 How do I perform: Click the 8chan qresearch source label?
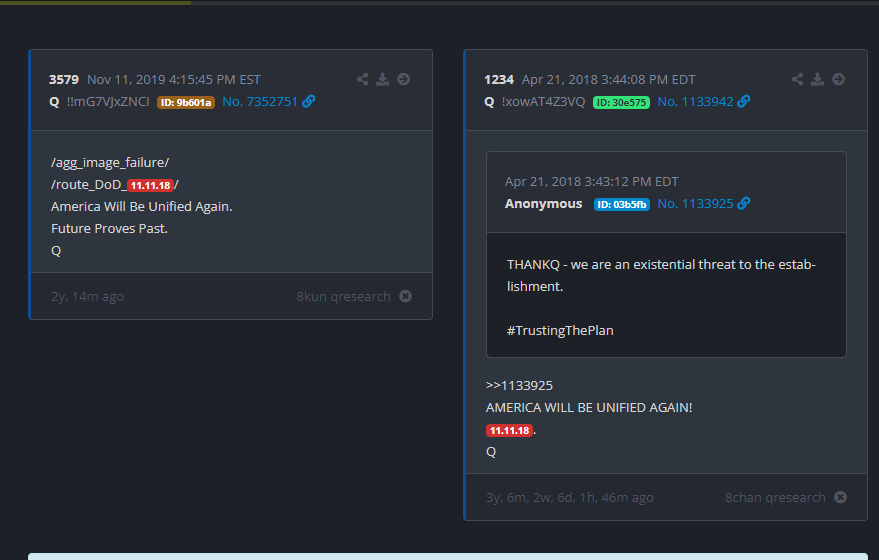[775, 498]
